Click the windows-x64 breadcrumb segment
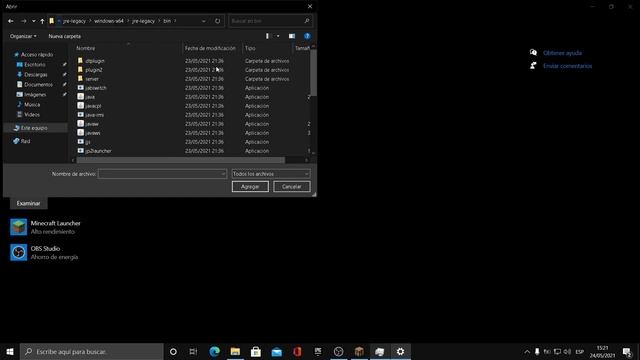 tap(109, 21)
